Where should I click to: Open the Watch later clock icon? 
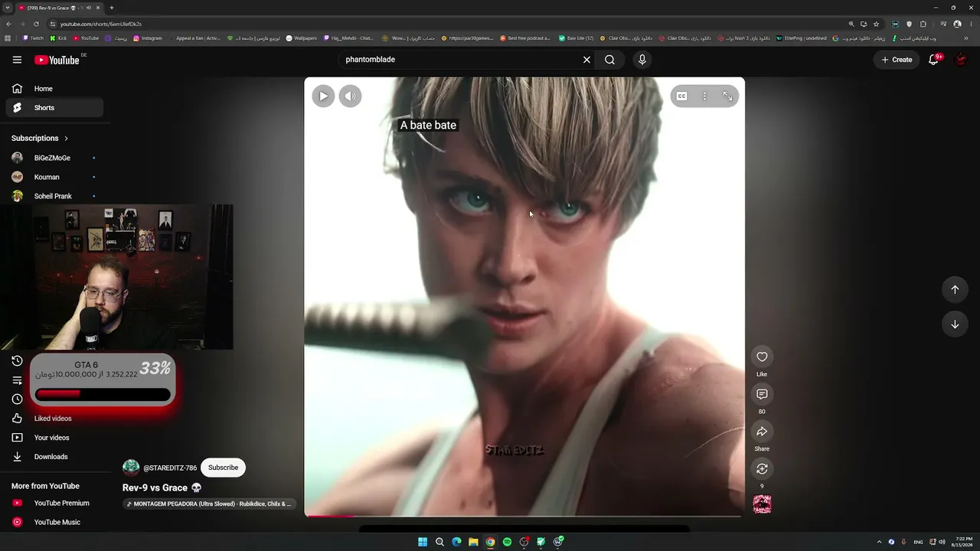17,399
